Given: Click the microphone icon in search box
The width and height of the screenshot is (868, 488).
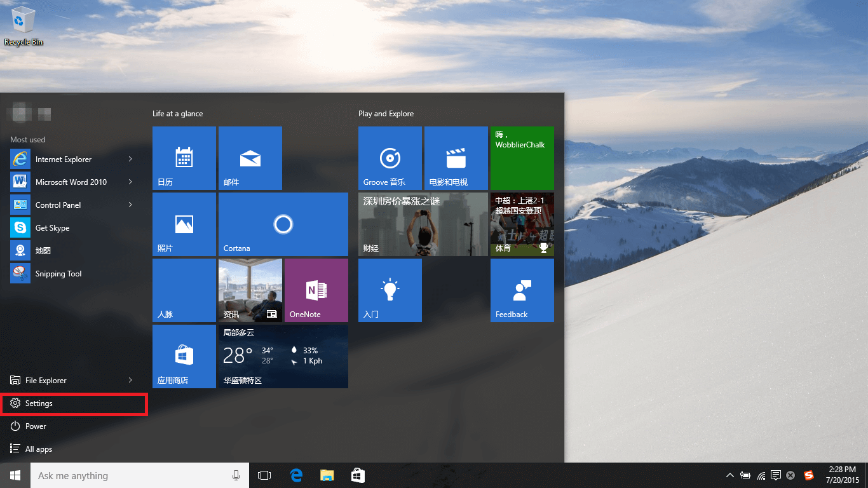Looking at the screenshot, I should [x=236, y=475].
